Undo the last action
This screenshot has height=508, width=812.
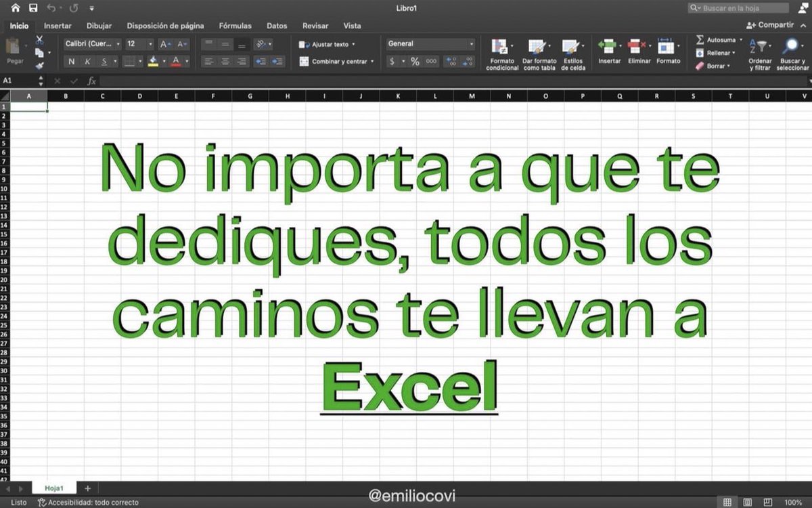point(51,7)
